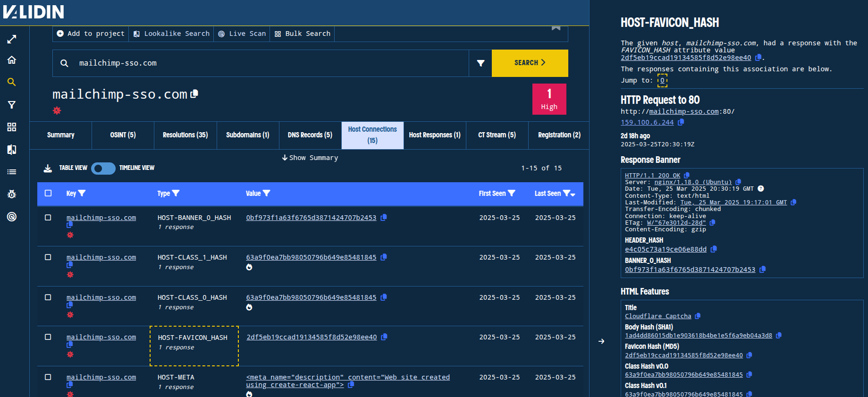Image resolution: width=868 pixels, height=397 pixels.
Task: Open the list sidebar icon
Action: pyautogui.click(x=12, y=172)
